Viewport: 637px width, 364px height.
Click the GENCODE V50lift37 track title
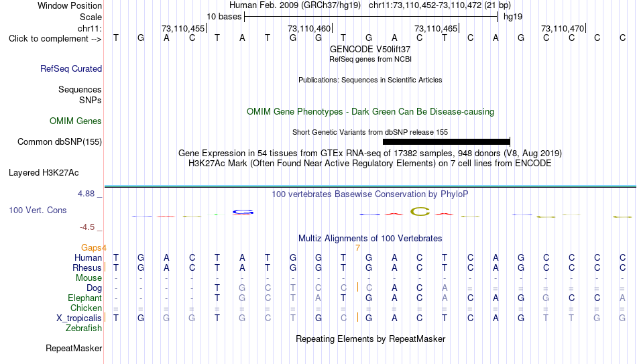(x=370, y=49)
